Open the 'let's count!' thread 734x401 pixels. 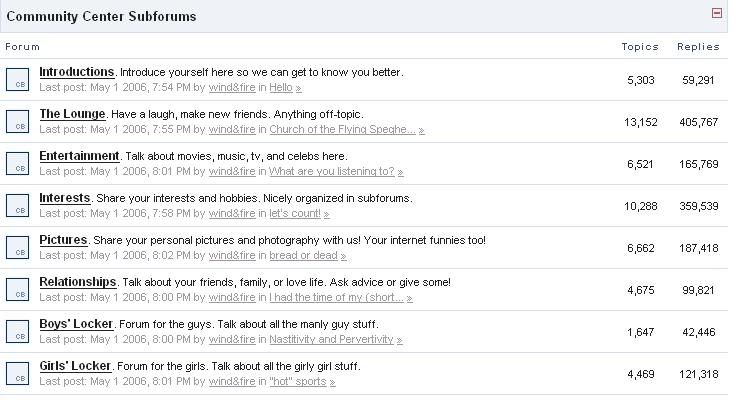point(295,214)
